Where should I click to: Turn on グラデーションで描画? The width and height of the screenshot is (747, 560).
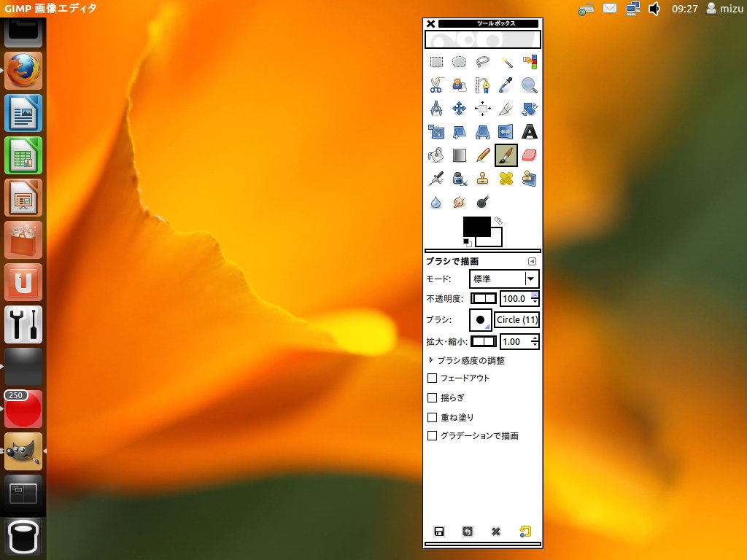(432, 435)
